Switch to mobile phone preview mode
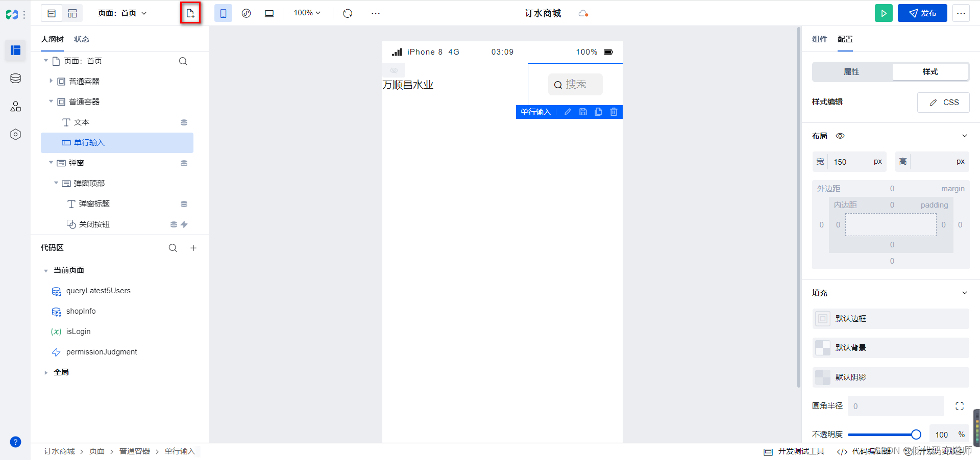This screenshot has height=460, width=980. (x=223, y=13)
